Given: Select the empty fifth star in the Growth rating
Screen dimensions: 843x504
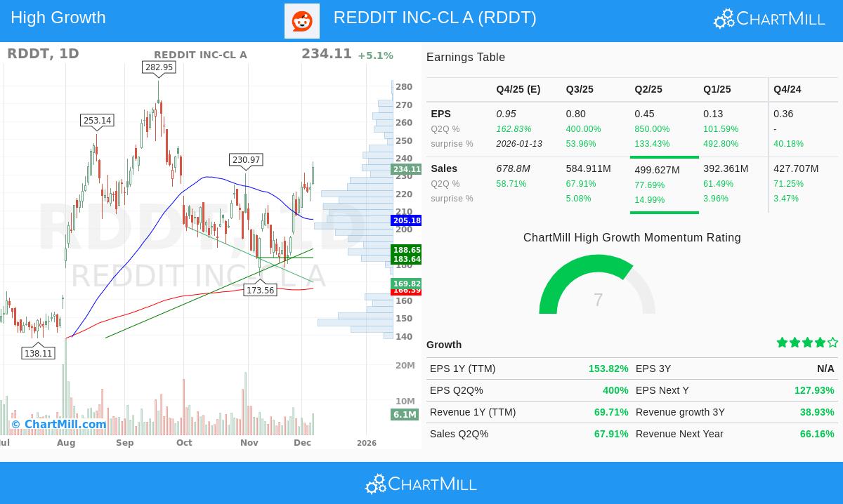Looking at the screenshot, I should pos(832,343).
